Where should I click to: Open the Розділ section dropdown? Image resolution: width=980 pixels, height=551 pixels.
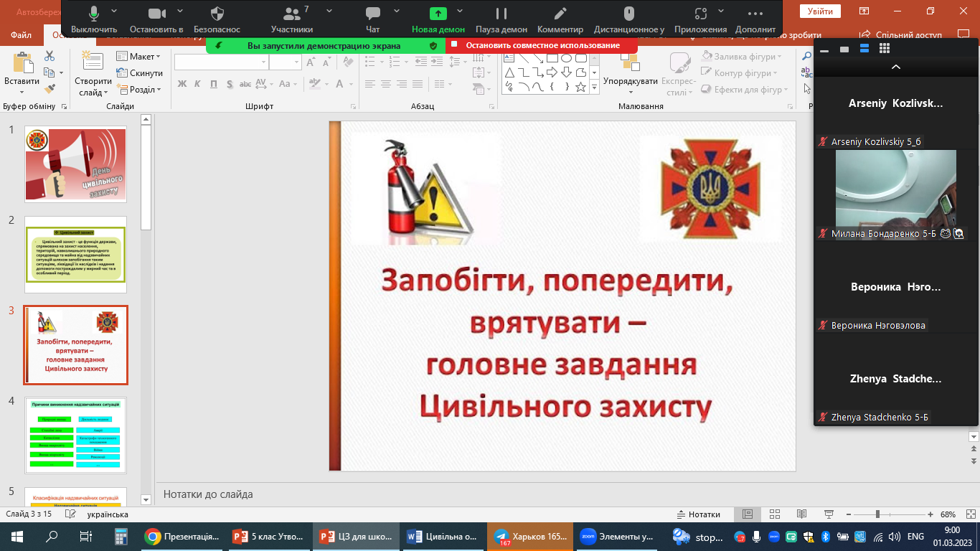139,90
